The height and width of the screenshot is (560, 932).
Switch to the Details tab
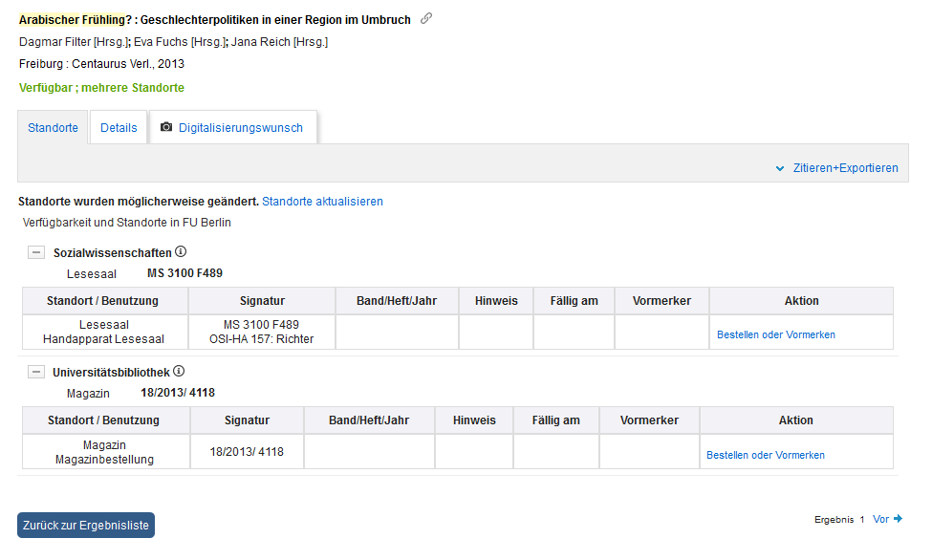119,128
